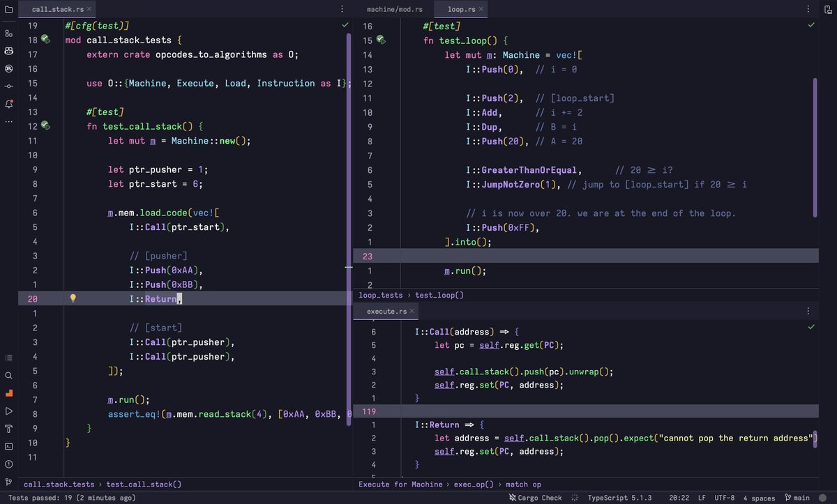The image size is (837, 504).
Task: Click line number 119 in execute.rs gutter
Action: point(369,411)
